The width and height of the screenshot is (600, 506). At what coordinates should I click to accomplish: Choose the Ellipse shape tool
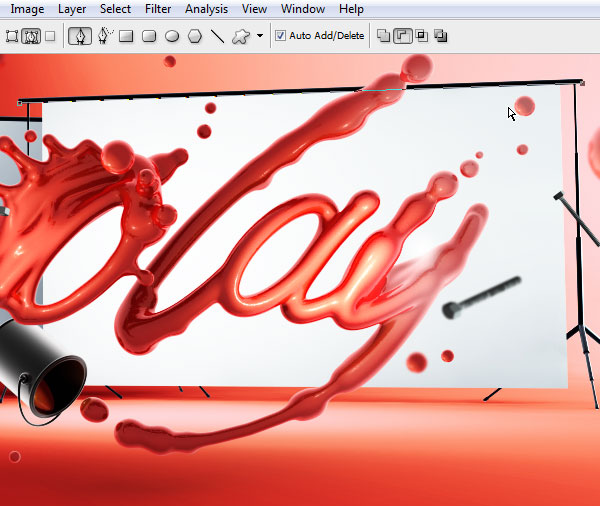click(x=172, y=36)
